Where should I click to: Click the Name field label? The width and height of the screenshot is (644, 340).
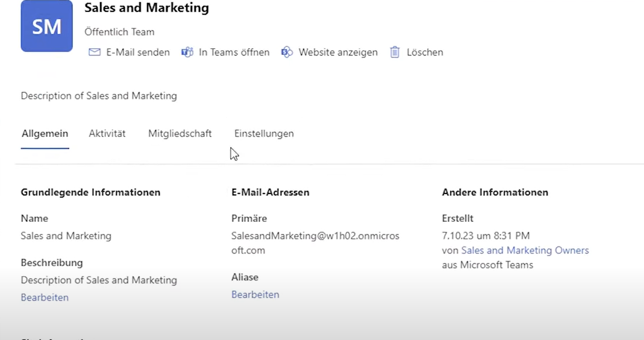pos(34,218)
